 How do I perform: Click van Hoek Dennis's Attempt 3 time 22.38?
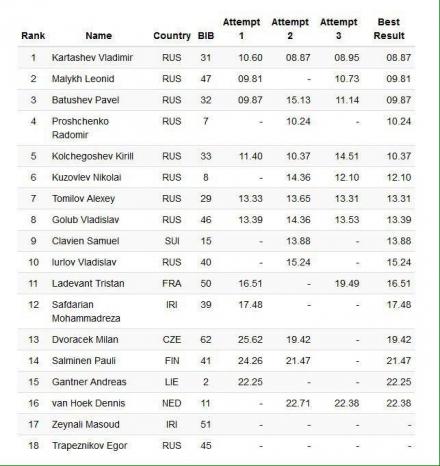click(347, 403)
